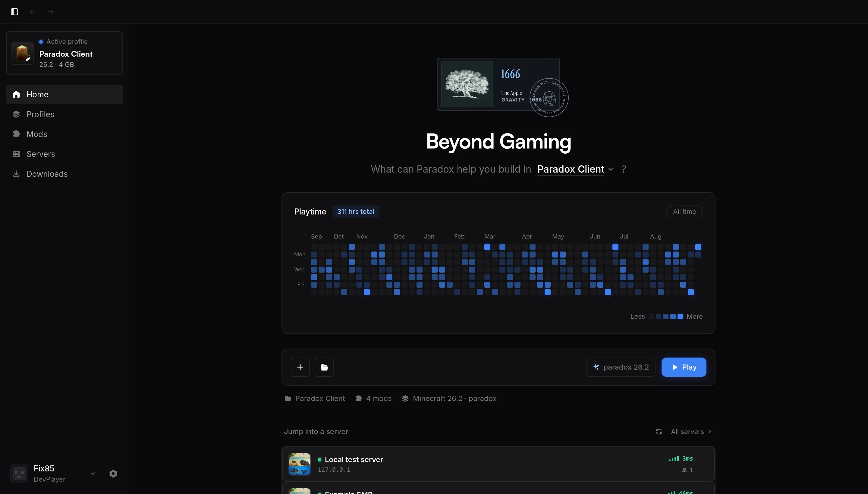
Task: Open settings with the gear icon
Action: pyautogui.click(x=113, y=474)
